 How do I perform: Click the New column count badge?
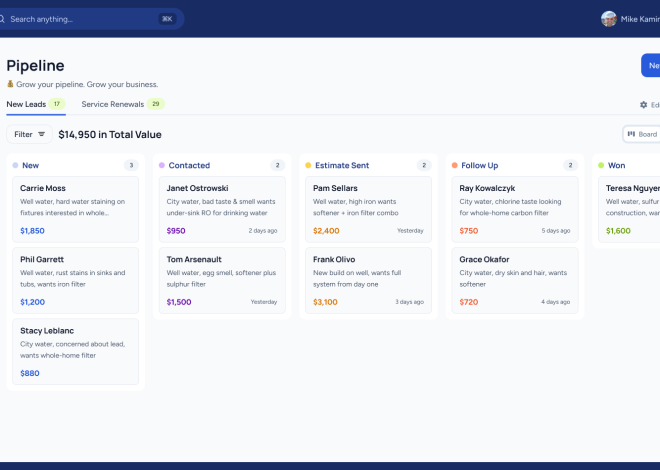(131, 165)
